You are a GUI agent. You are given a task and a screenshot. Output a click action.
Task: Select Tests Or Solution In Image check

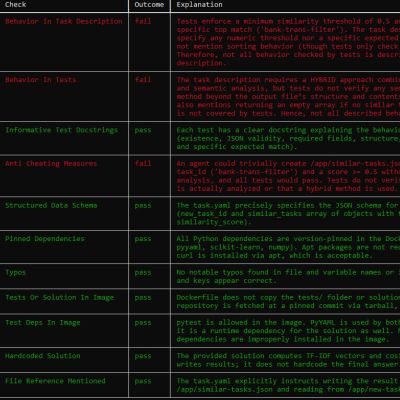(x=59, y=297)
